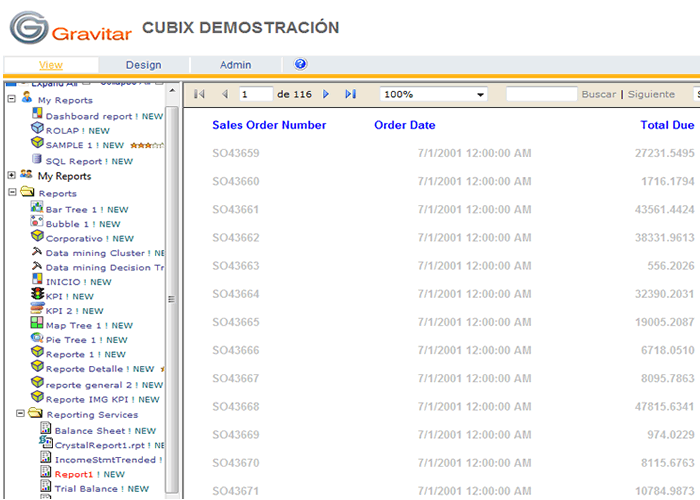Click the panel splitter grip handle
Viewport: 700px width, 500px height.
(x=171, y=299)
